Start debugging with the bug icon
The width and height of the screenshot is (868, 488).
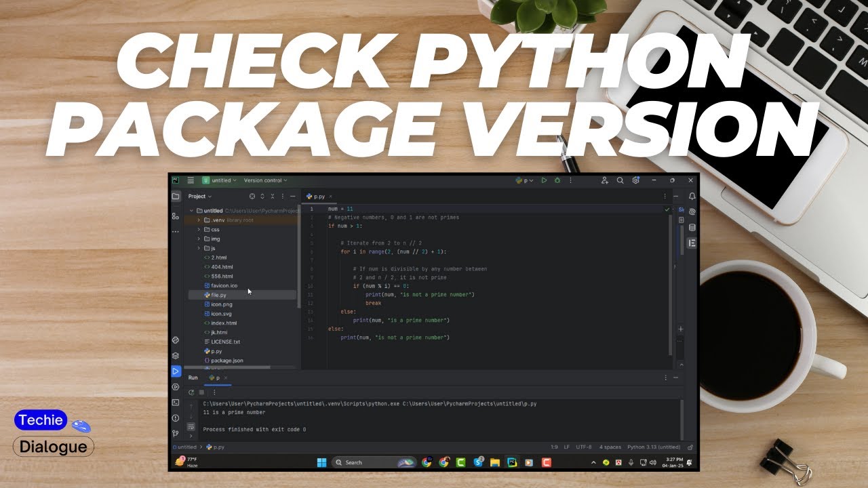557,181
